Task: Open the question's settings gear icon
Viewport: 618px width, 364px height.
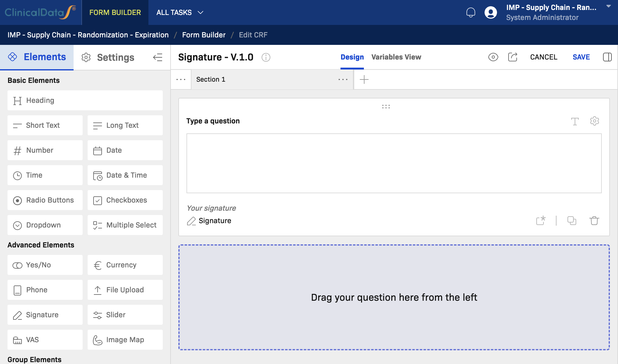Action: [595, 121]
